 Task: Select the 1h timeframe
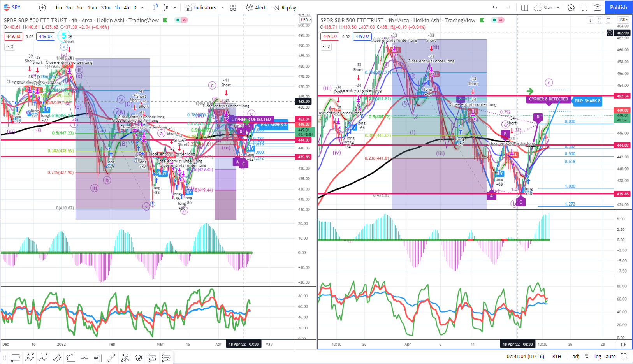(117, 7)
